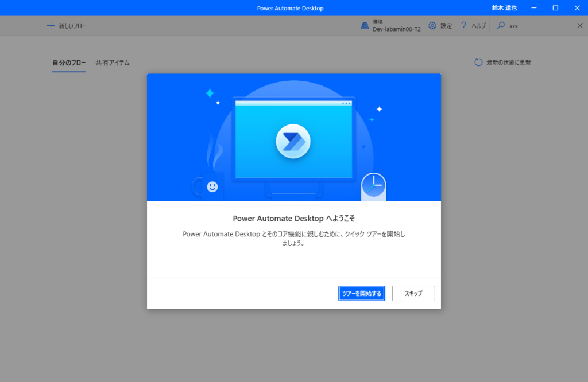Open the ヘルプ menu text

coord(478,26)
